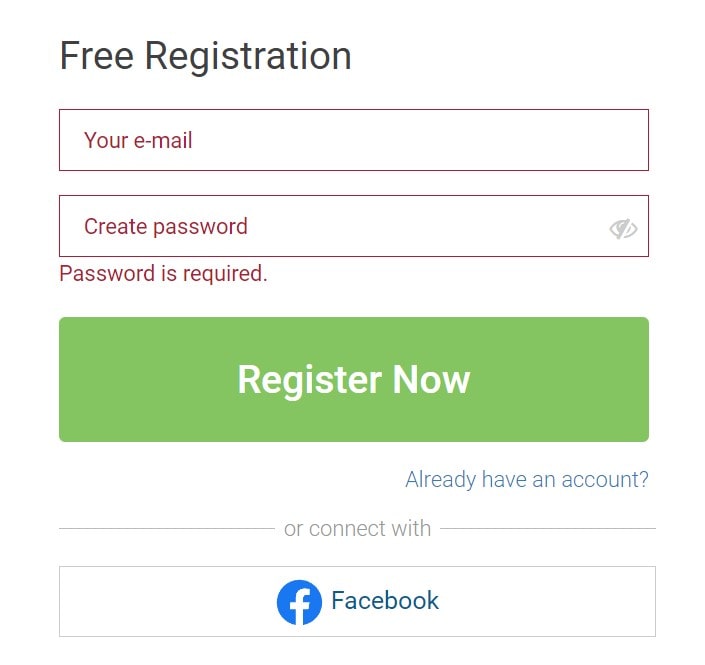The image size is (705, 665).
Task: Click the round blue Facebook logo
Action: tap(299, 602)
